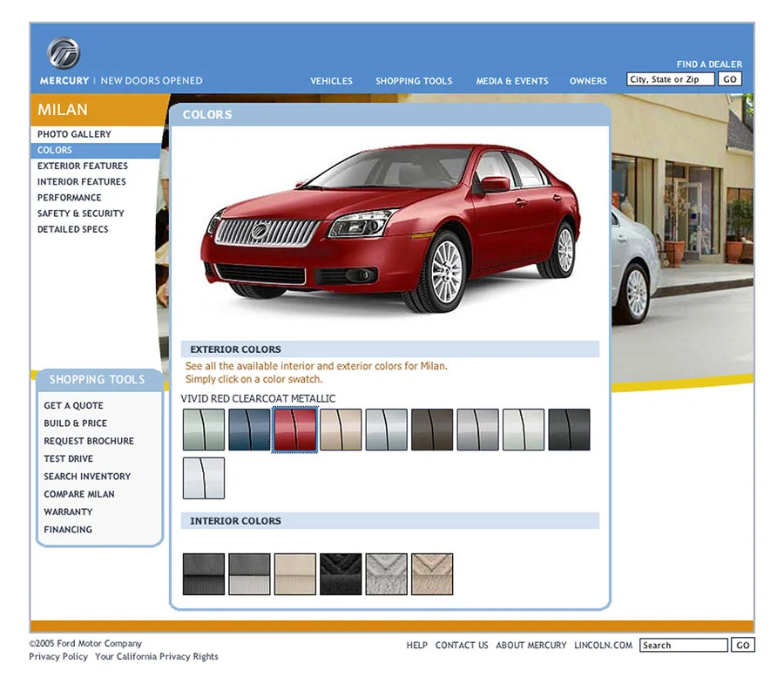Click GO next to footer Search
Screen dimensions: 784x691
[743, 645]
